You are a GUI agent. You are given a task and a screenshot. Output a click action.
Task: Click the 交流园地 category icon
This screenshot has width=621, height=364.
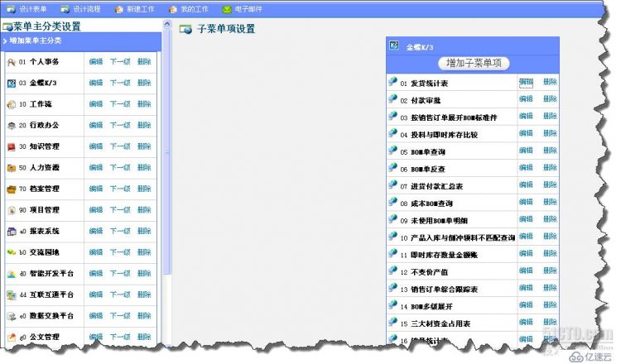point(12,252)
